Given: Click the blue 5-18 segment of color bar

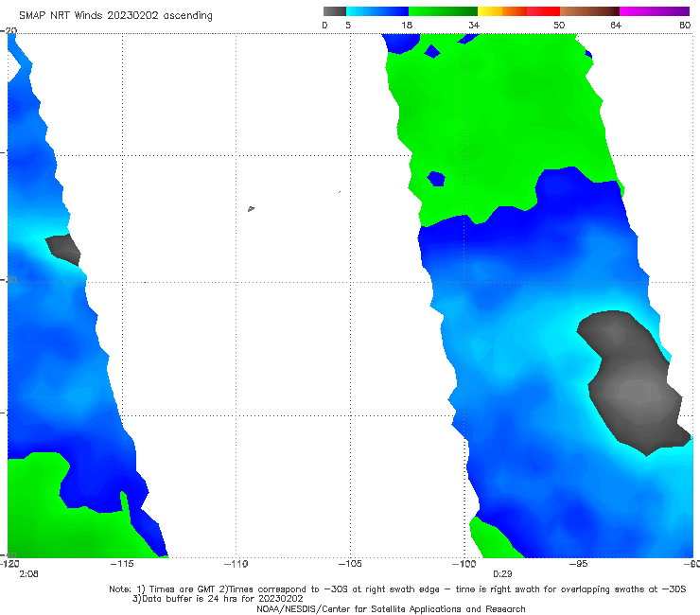Looking at the screenshot, I should point(377,11).
